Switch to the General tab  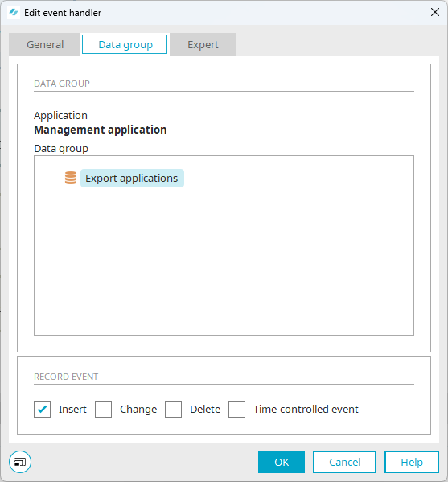click(x=45, y=44)
